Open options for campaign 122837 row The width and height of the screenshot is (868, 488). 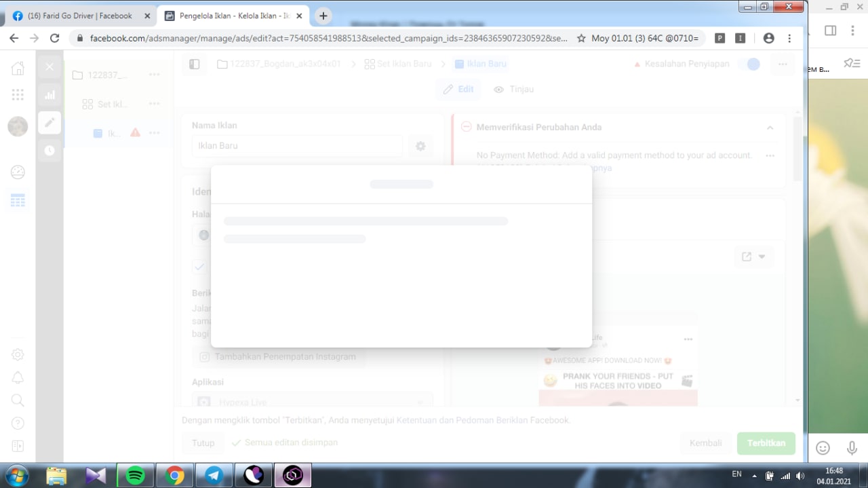click(x=155, y=75)
